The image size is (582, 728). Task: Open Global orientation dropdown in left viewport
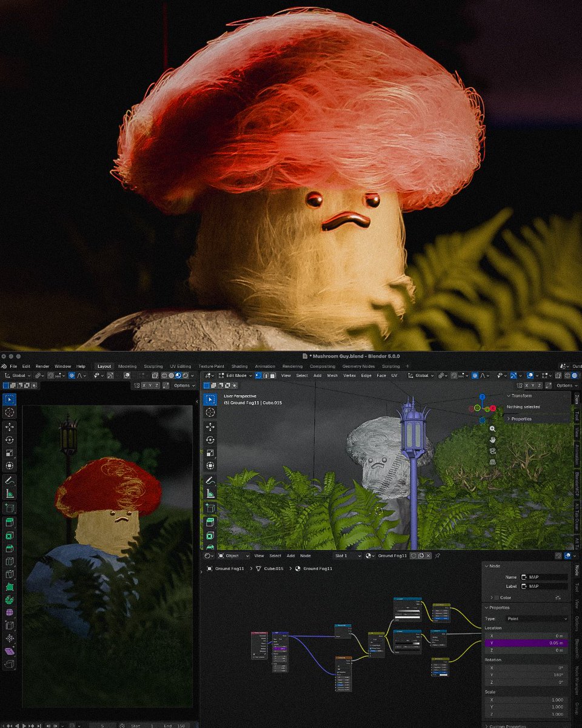pyautogui.click(x=18, y=376)
